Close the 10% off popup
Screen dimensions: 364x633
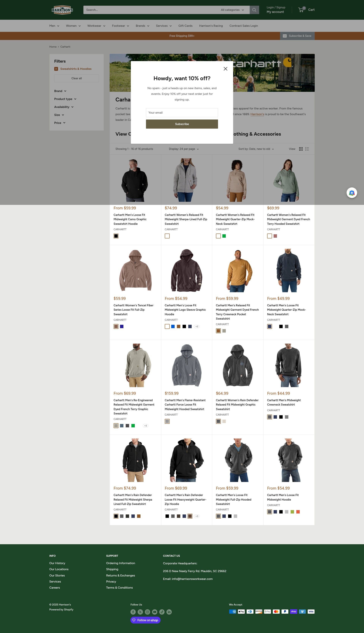(x=225, y=69)
